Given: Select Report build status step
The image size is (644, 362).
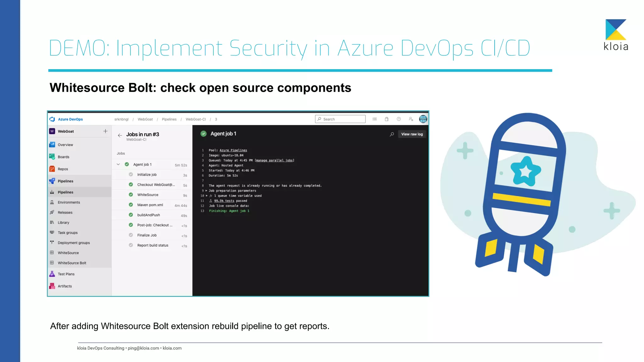Looking at the screenshot, I should [x=152, y=245].
